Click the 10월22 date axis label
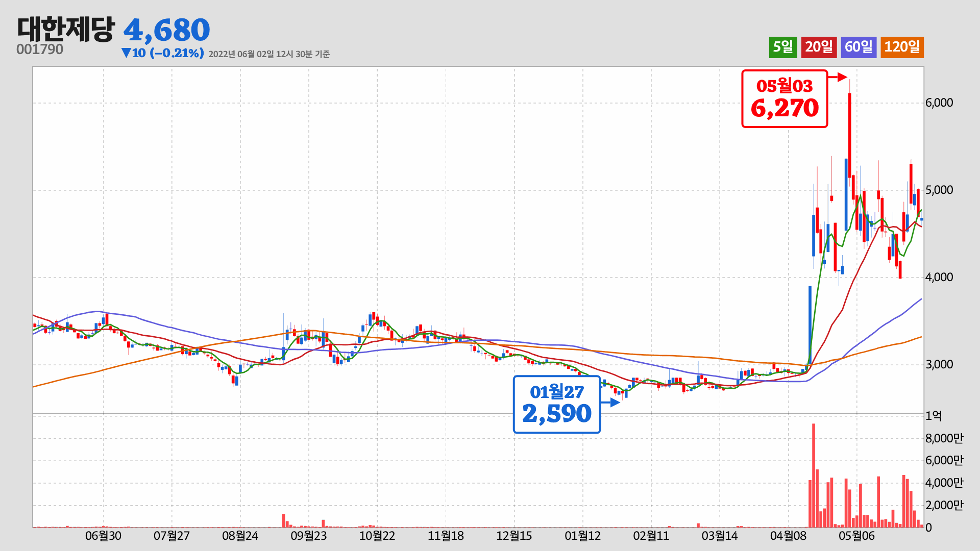This screenshot has width=980, height=551. [x=377, y=536]
